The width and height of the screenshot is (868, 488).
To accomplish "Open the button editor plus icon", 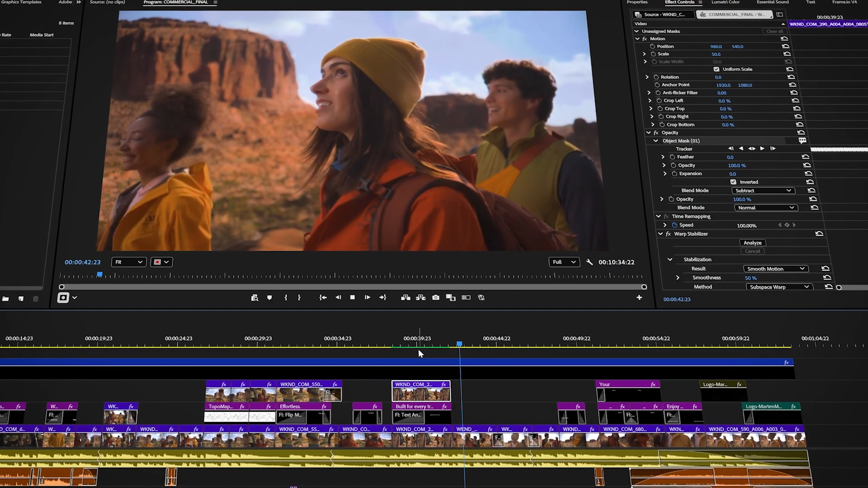I will [639, 297].
